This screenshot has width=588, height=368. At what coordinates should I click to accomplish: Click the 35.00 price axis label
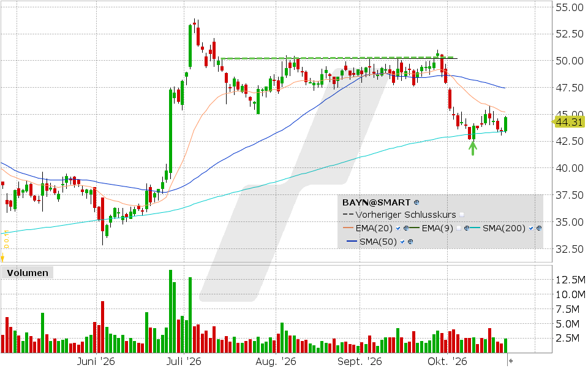tap(570, 222)
